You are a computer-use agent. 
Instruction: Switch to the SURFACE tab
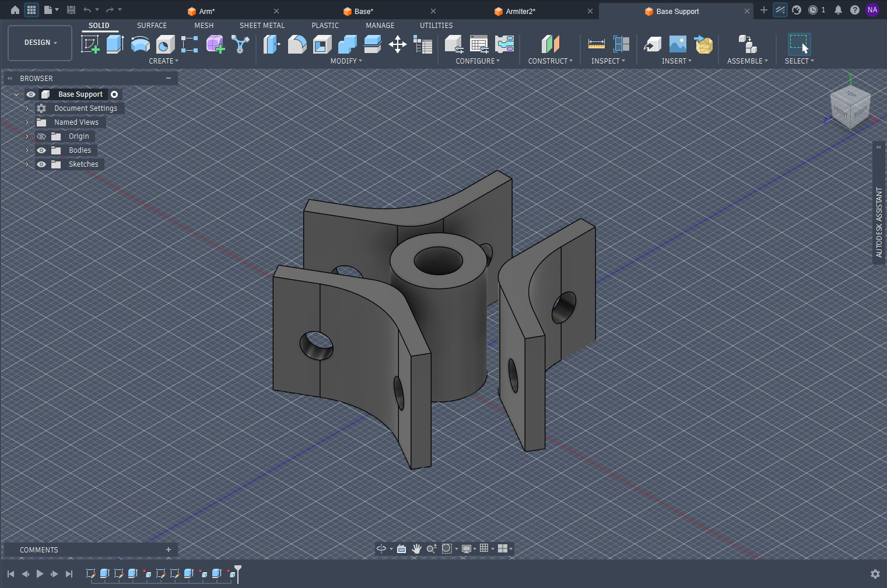(x=152, y=26)
